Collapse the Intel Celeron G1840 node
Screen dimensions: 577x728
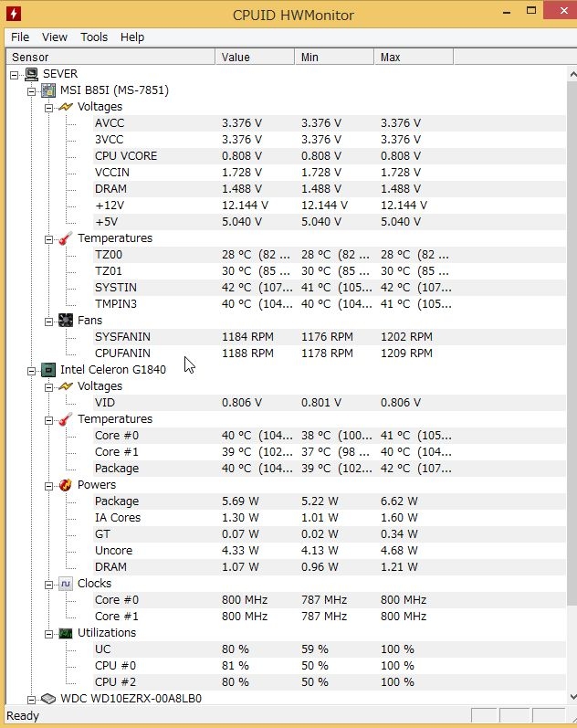coord(31,370)
